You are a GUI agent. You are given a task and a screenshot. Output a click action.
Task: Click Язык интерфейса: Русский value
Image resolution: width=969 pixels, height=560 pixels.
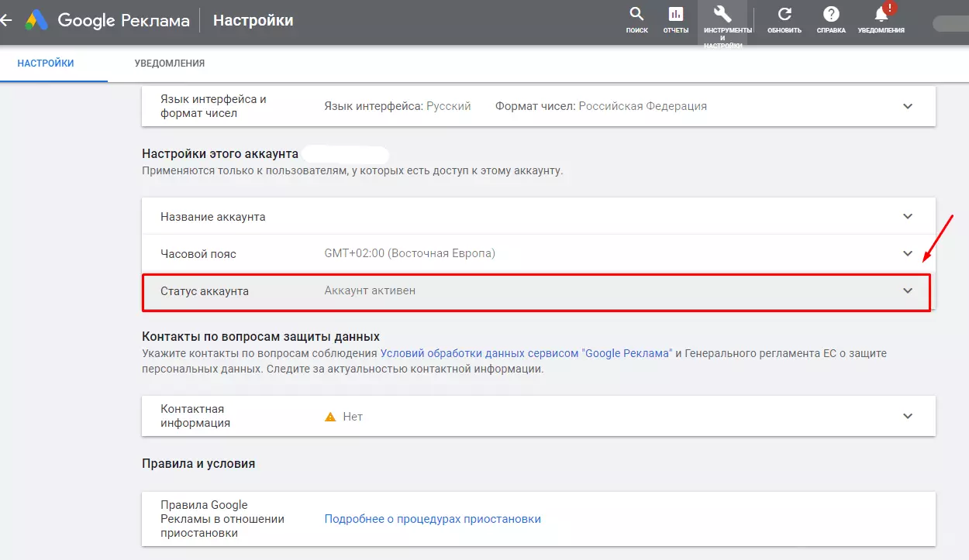(x=398, y=106)
